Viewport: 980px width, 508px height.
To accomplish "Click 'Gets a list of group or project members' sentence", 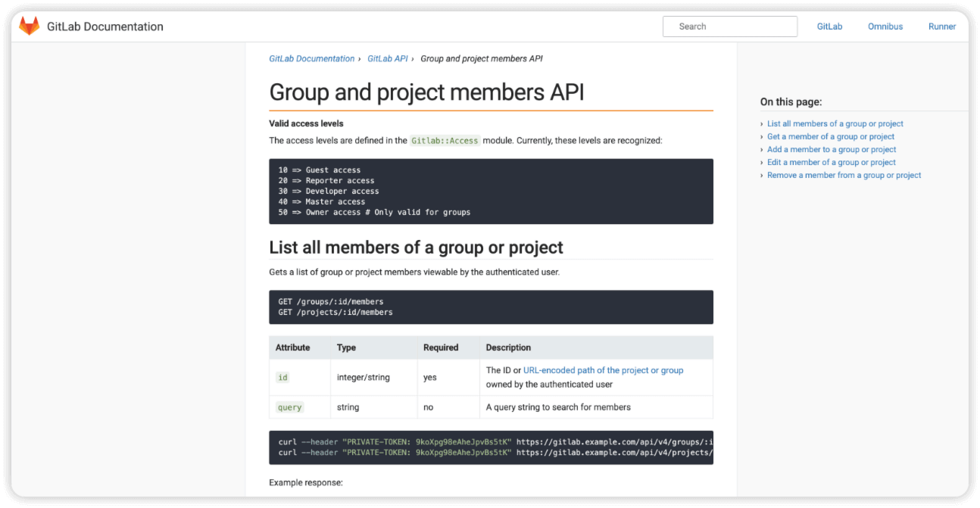I will [x=414, y=272].
